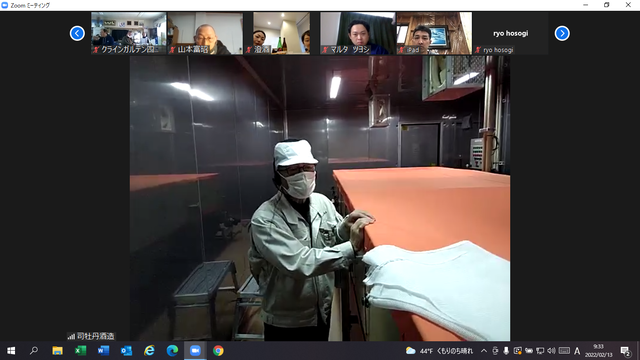Click the muted mic icon on ryo hosogi
Screen dimensions: 640x360
point(478,50)
